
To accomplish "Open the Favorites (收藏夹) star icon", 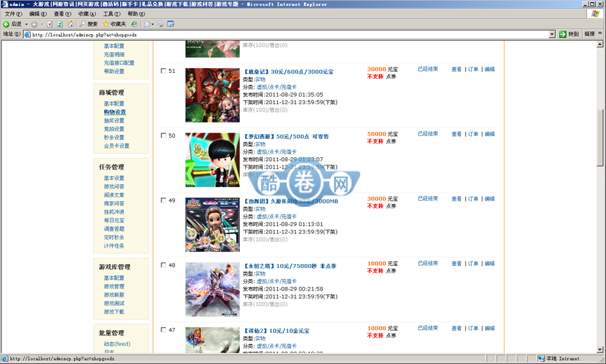I will [x=106, y=24].
